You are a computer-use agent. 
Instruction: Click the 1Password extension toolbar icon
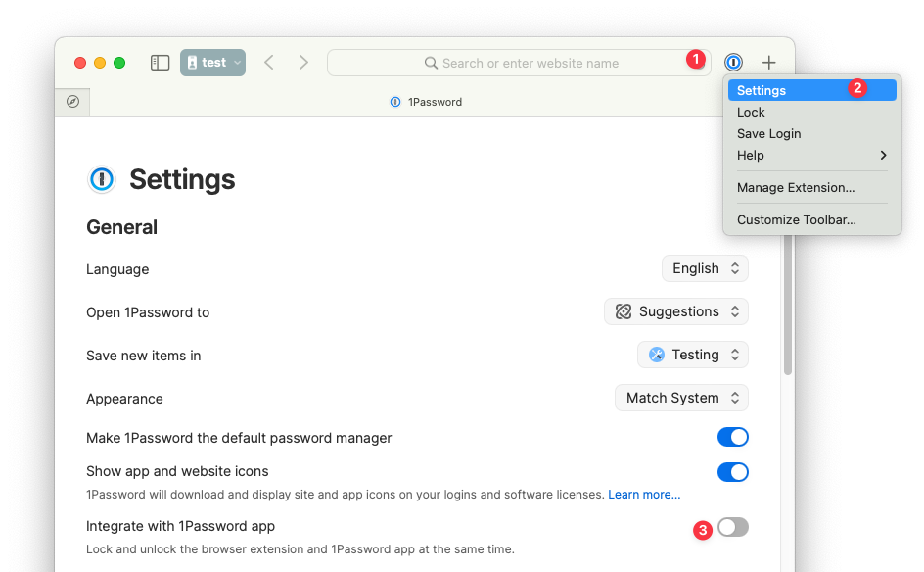733,63
